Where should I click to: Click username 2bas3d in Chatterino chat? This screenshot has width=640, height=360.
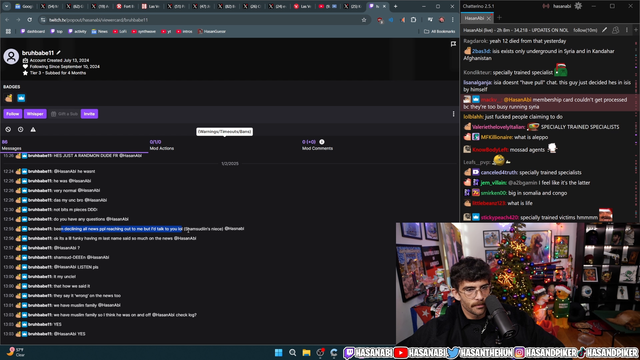click(x=481, y=51)
